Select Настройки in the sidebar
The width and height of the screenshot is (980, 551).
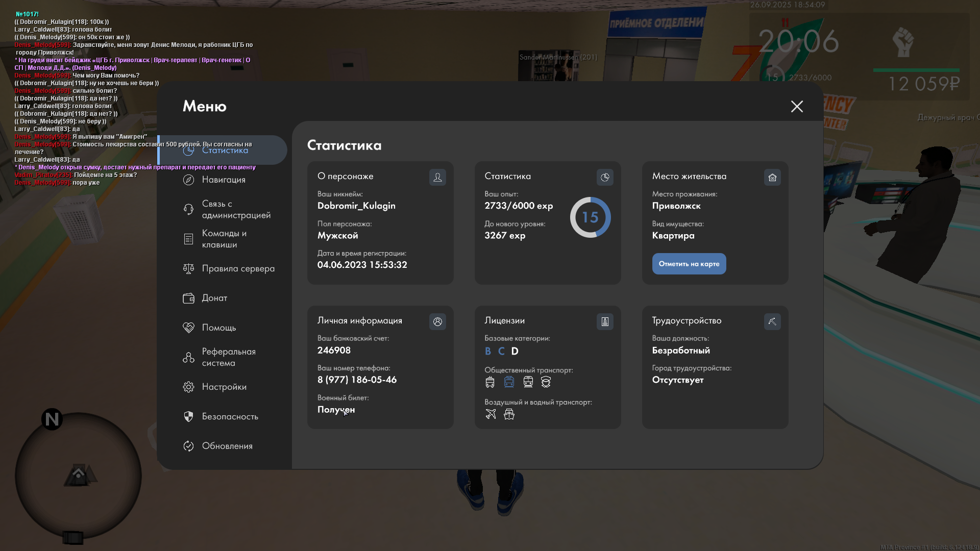tap(224, 387)
